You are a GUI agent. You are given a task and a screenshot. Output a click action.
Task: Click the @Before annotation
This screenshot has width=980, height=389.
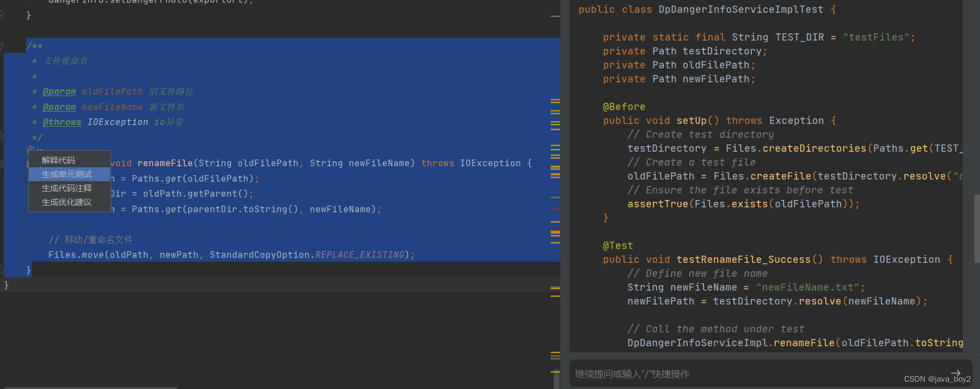coord(624,107)
